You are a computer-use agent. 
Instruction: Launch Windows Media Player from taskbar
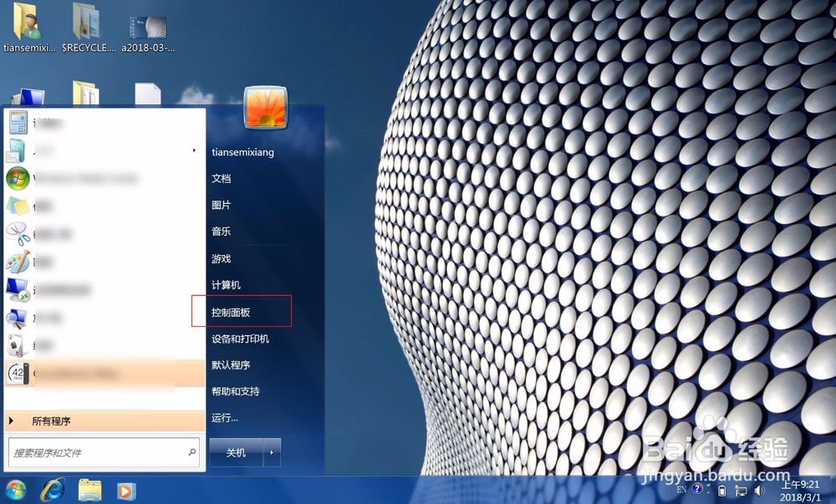click(x=126, y=491)
